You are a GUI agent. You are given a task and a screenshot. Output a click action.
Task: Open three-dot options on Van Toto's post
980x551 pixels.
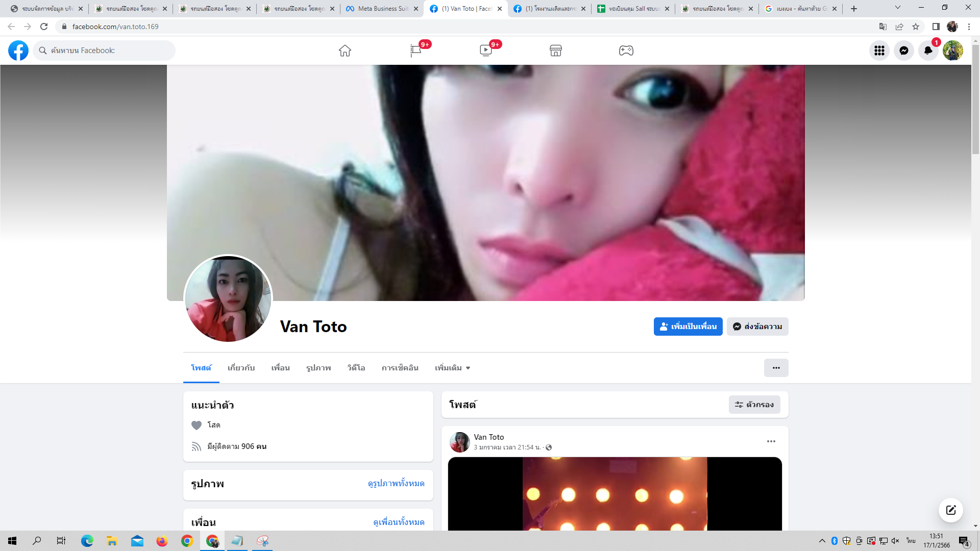tap(771, 441)
